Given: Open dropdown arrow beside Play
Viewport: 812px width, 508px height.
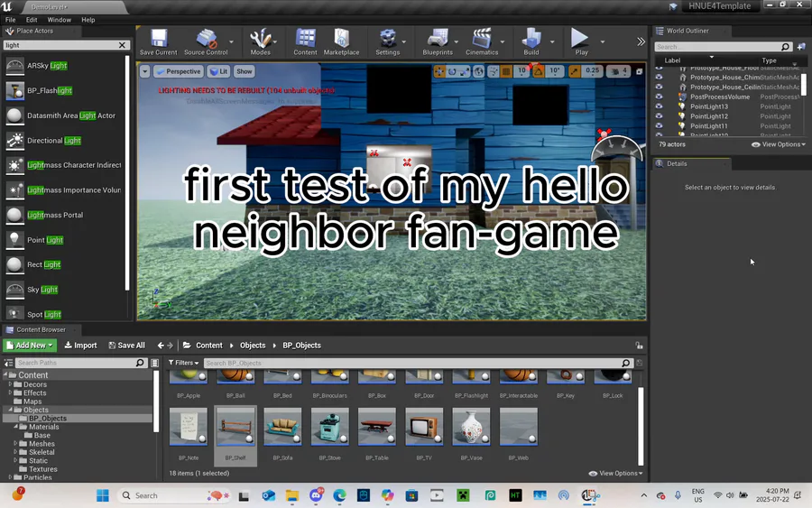Looking at the screenshot, I should 603,42.
